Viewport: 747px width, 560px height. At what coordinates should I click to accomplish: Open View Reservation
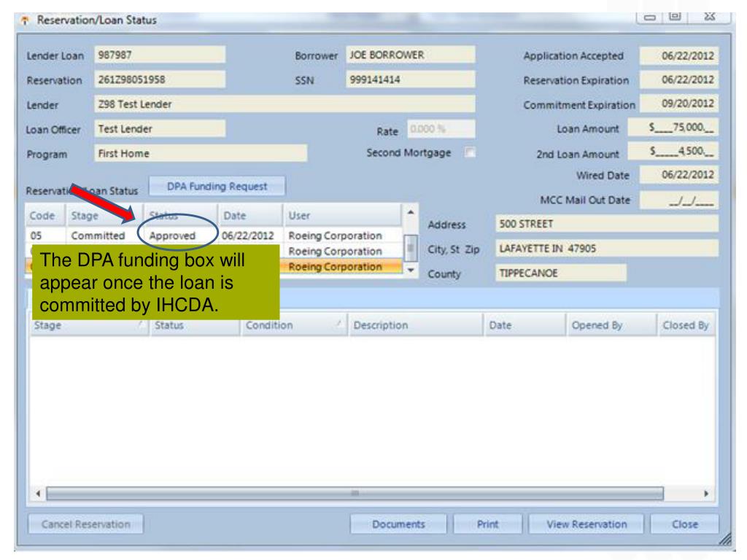[x=587, y=524]
